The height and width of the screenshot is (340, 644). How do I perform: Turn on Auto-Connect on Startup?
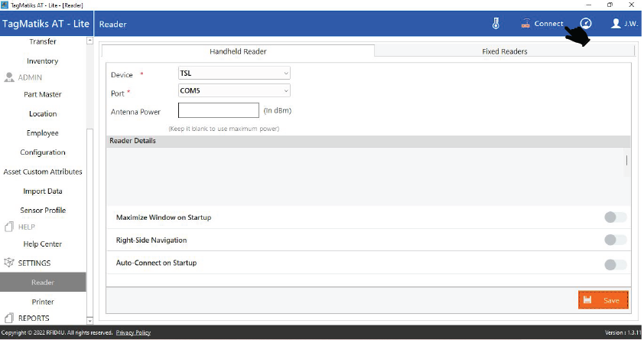coord(615,265)
